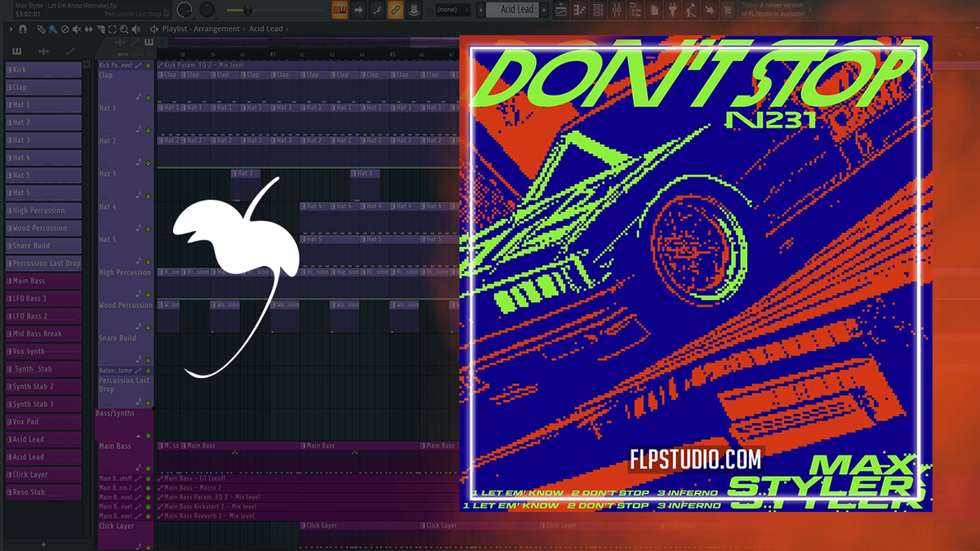Adjust the shuffle slider at the top
This screenshot has height=551, width=980.
(x=247, y=10)
